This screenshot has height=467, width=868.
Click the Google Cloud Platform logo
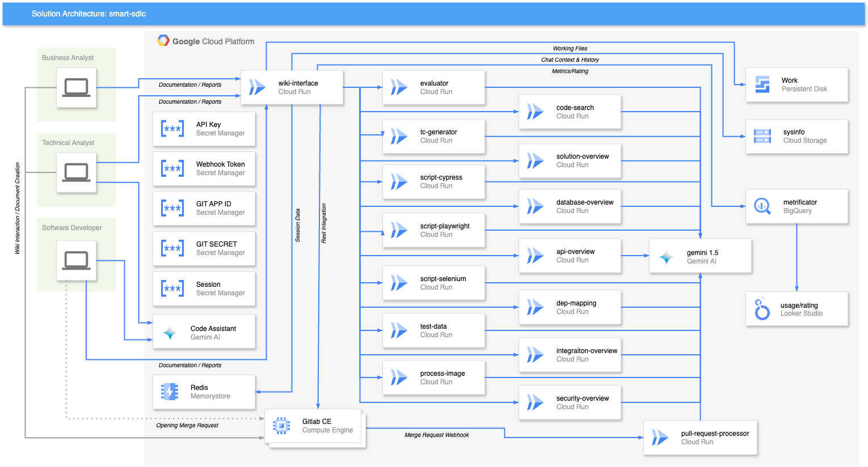coord(163,41)
